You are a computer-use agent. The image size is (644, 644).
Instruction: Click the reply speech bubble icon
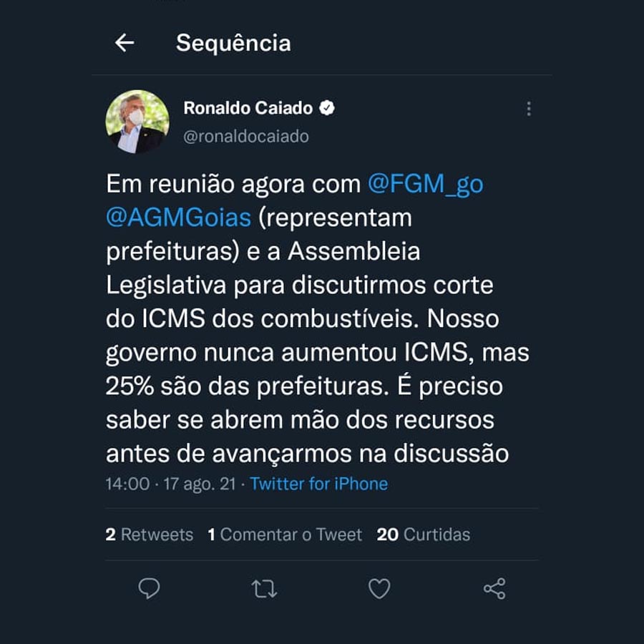149,588
